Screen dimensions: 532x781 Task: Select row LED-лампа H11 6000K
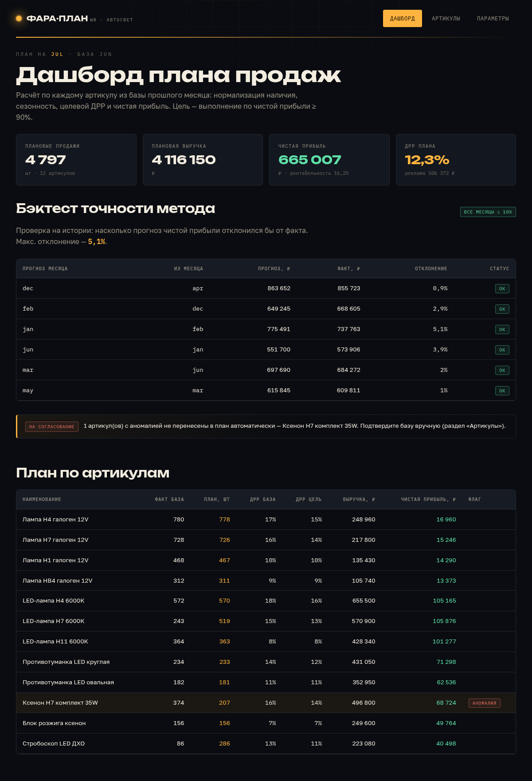point(266,642)
